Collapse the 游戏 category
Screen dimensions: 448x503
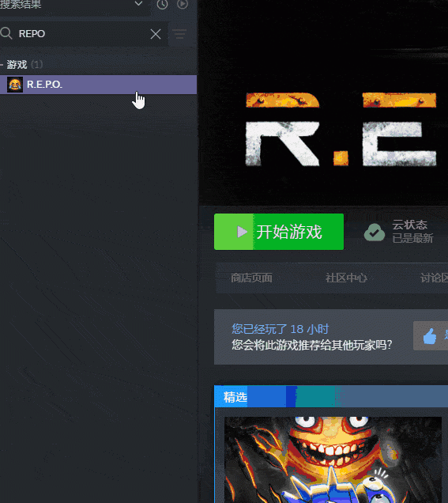point(2,65)
